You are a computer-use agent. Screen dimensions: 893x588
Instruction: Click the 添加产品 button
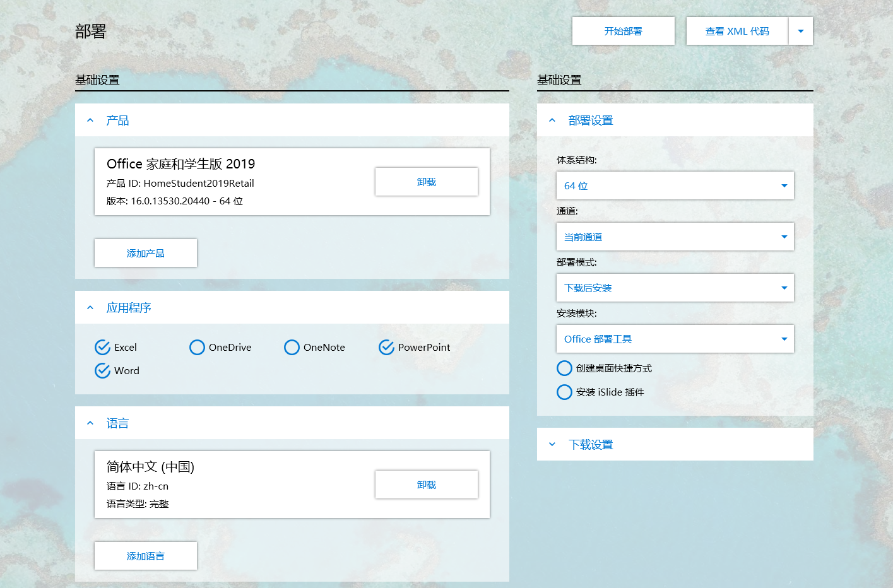146,253
